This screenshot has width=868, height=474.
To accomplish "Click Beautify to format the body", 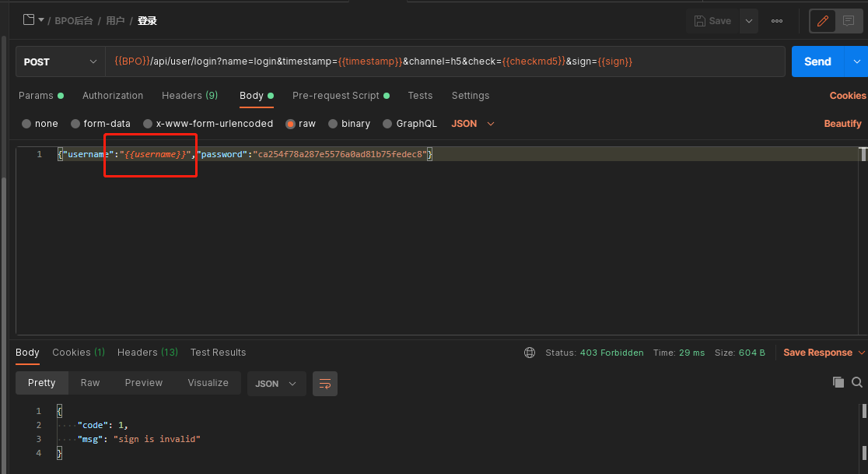I will 842,124.
